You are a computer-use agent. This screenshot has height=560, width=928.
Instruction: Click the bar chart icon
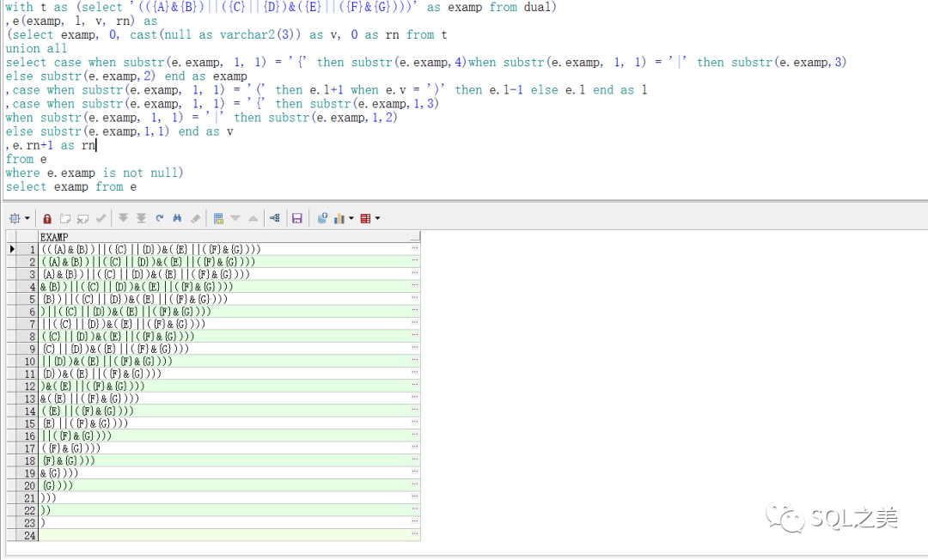pyautogui.click(x=339, y=218)
